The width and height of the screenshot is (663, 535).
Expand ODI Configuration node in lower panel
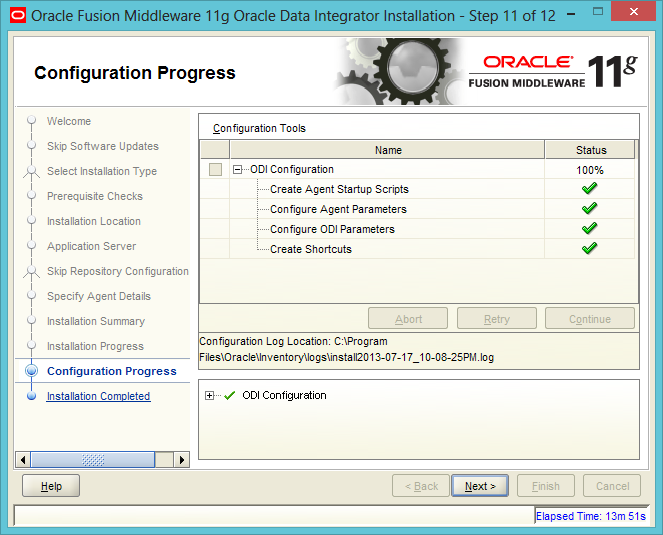(209, 395)
